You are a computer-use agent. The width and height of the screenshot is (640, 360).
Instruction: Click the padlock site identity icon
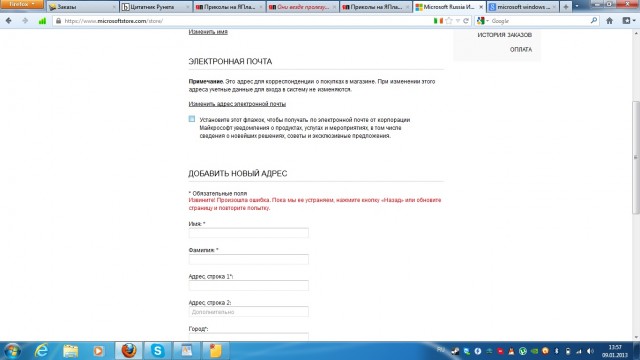(x=58, y=21)
